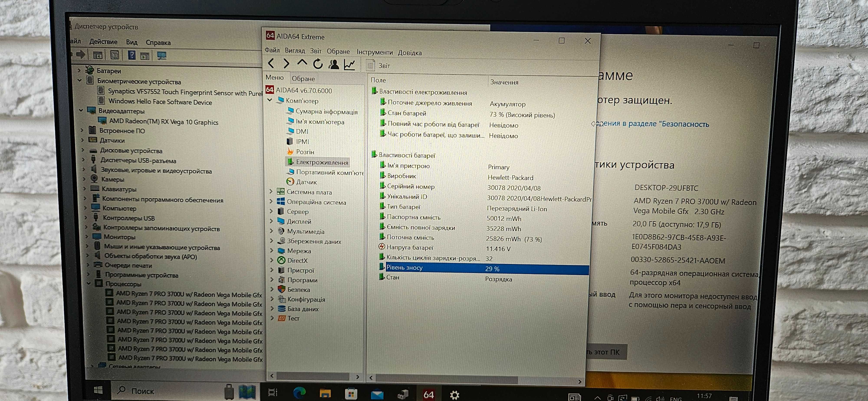Screen dimensions: 868x401
Task: Switch to the Меню tab in AIDA64
Action: tap(275, 77)
